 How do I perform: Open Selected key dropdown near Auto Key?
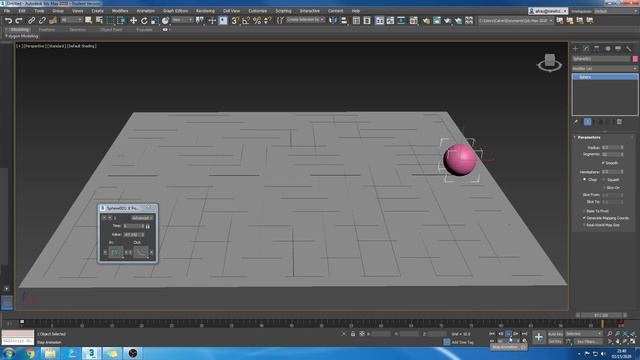click(583, 334)
